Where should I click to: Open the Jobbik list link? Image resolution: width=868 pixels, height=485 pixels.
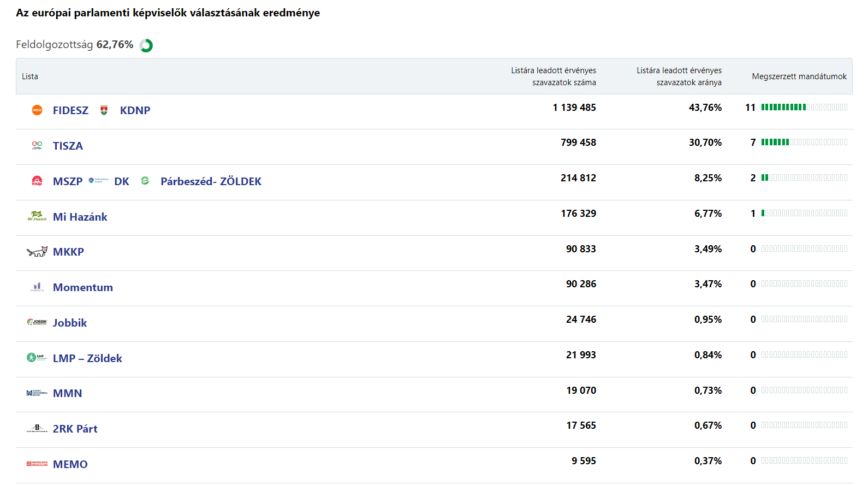[x=70, y=323]
